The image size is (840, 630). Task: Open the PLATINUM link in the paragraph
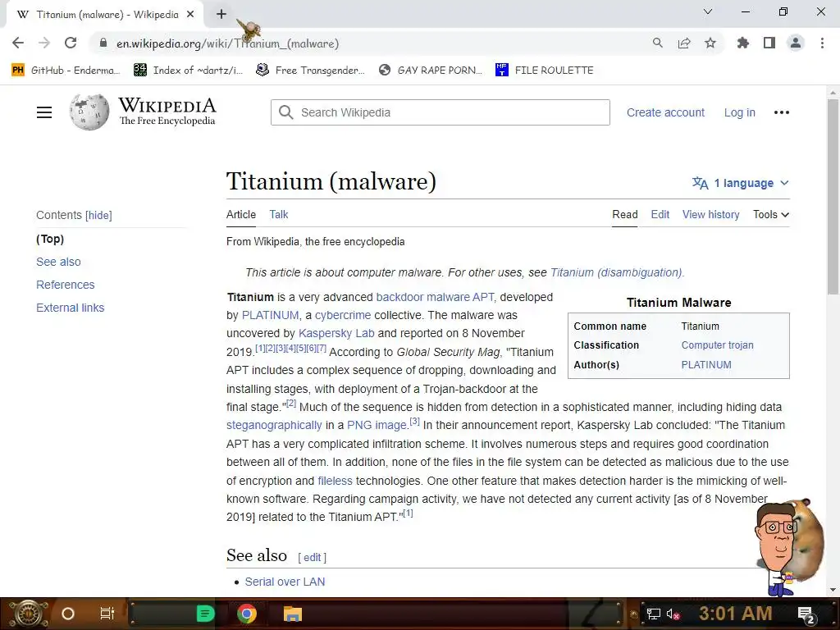pyautogui.click(x=270, y=316)
